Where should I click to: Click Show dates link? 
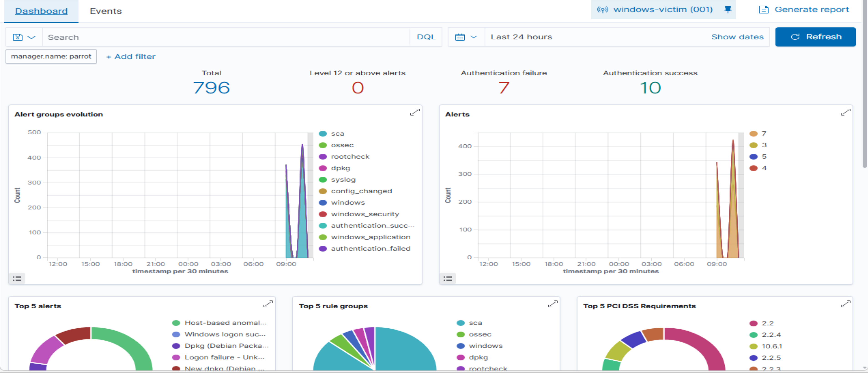(737, 37)
